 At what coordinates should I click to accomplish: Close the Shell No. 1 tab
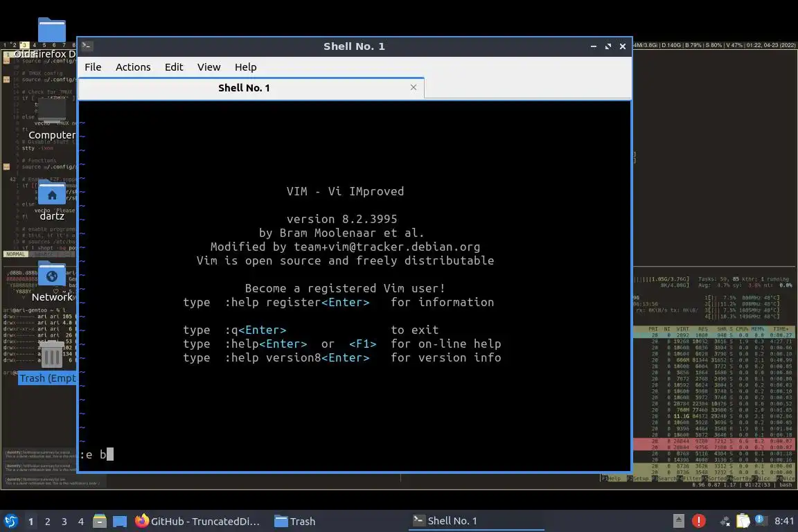414,87
